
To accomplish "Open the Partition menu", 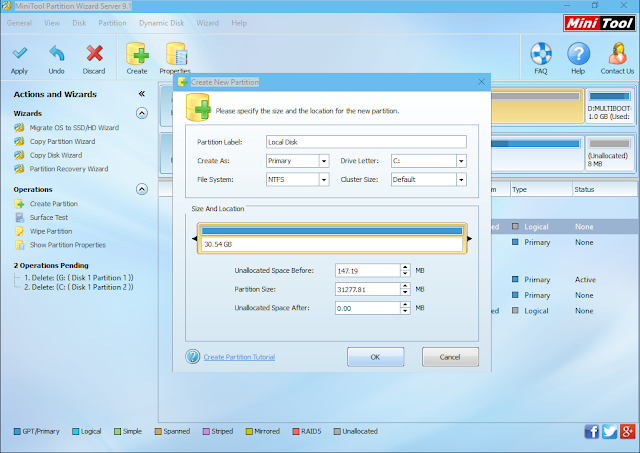I will (112, 23).
